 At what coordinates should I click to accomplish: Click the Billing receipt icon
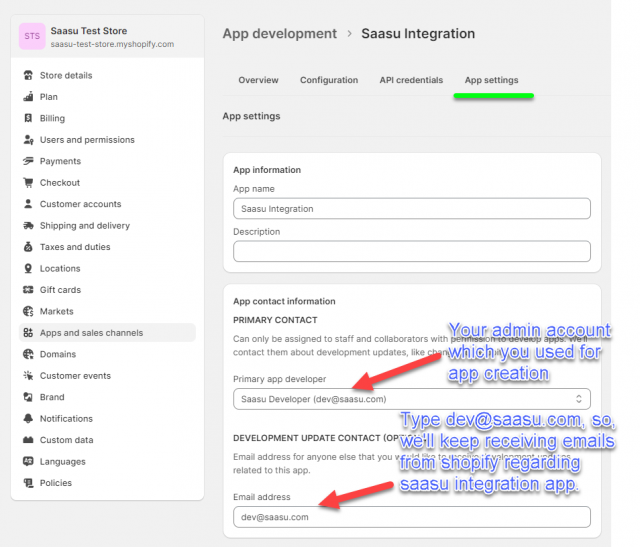[x=28, y=118]
